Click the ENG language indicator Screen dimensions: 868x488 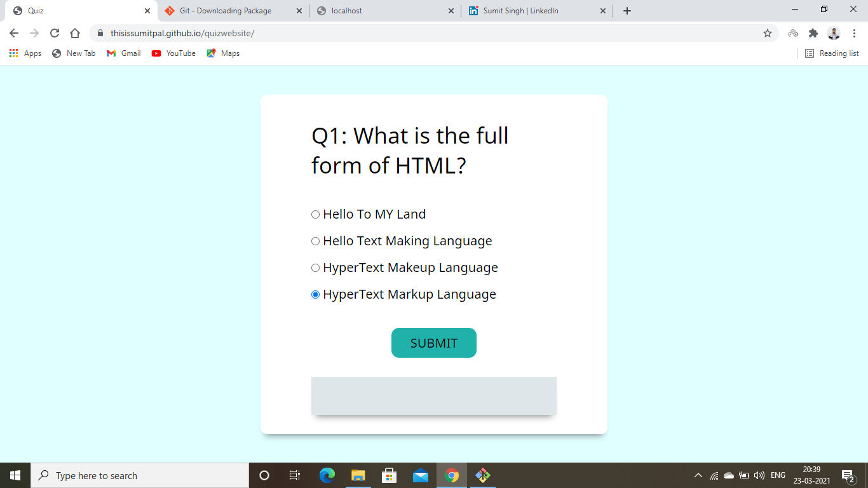(x=778, y=475)
